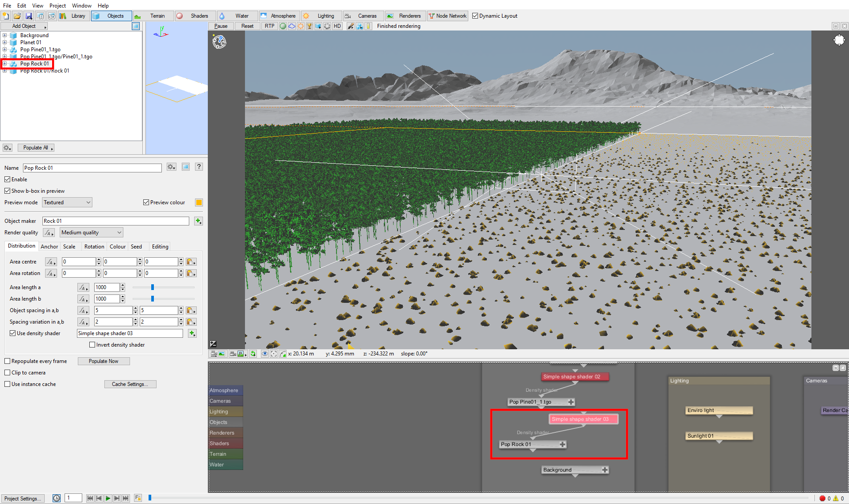Toggle lighting sun icon in preview
This screenshot has height=504, width=849.
point(301,26)
